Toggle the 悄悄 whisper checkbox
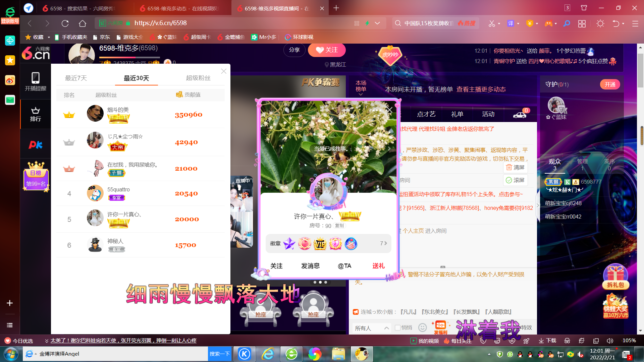The height and width of the screenshot is (362, 644). point(398,327)
